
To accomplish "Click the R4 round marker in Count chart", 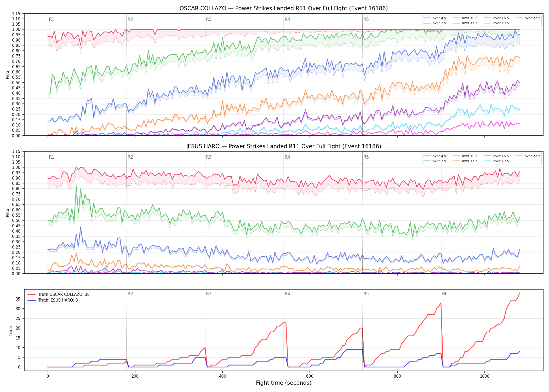I will (287, 294).
